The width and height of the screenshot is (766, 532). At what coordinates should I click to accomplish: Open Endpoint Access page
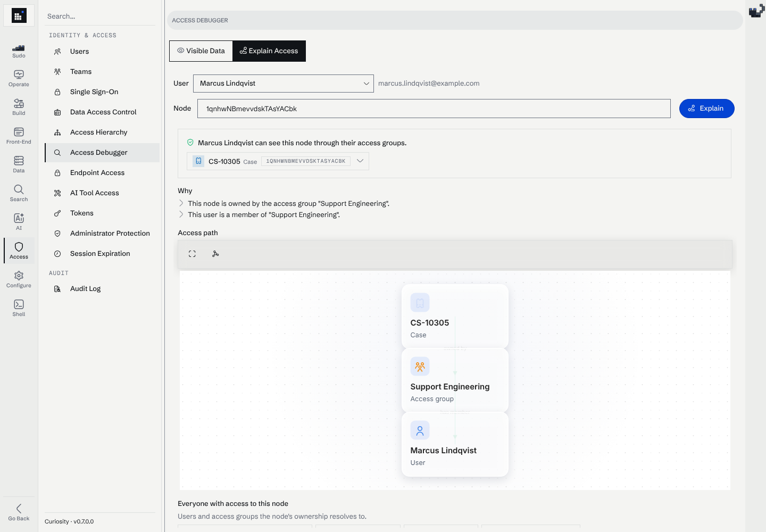[102, 173]
